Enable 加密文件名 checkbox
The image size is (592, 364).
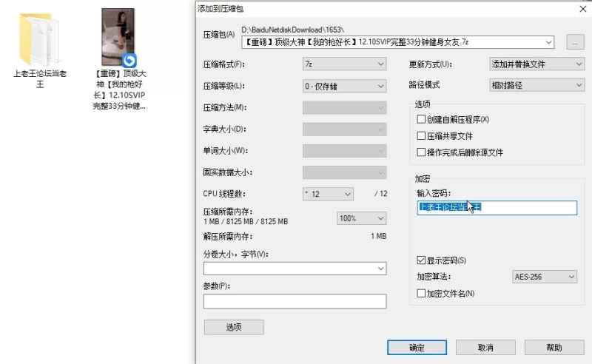(421, 293)
